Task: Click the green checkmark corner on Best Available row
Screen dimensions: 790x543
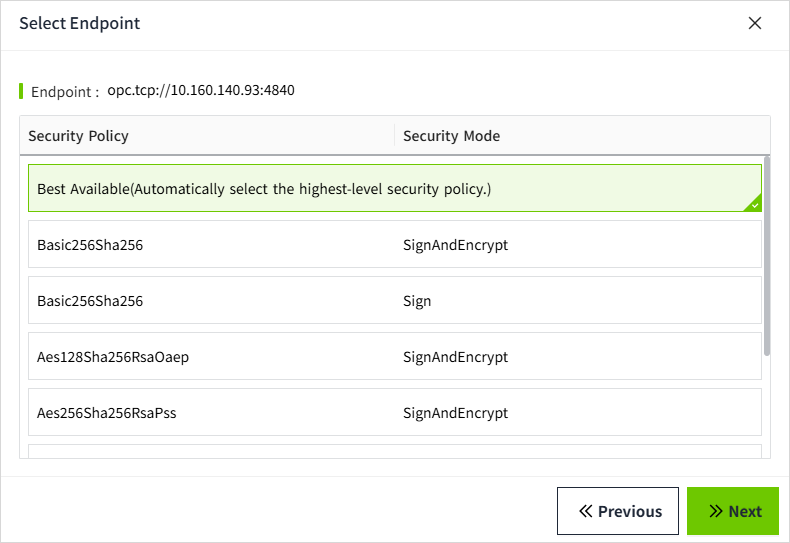Action: pyautogui.click(x=755, y=204)
